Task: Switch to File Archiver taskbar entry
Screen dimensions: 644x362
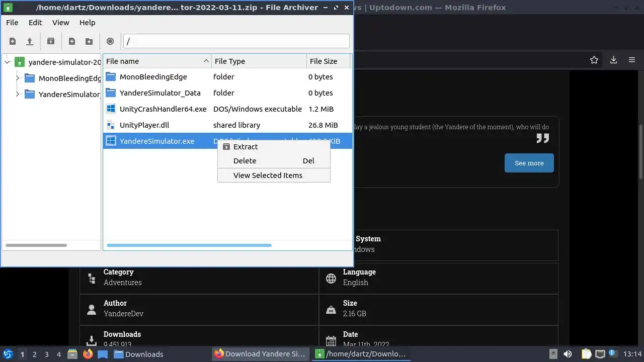Action: tap(360, 354)
